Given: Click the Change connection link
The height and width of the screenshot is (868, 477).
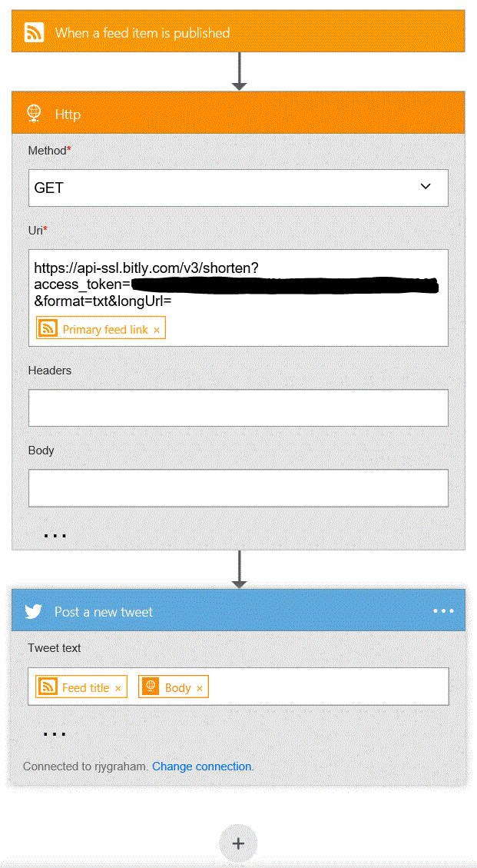Looking at the screenshot, I should pos(201,767).
